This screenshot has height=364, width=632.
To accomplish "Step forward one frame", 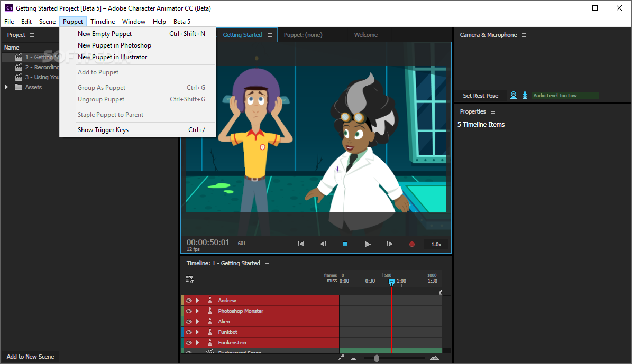I will (x=389, y=244).
